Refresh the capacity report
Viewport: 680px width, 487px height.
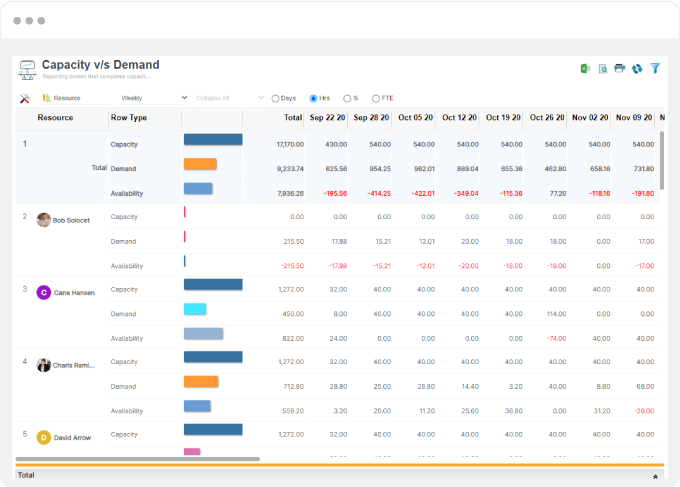pos(637,69)
